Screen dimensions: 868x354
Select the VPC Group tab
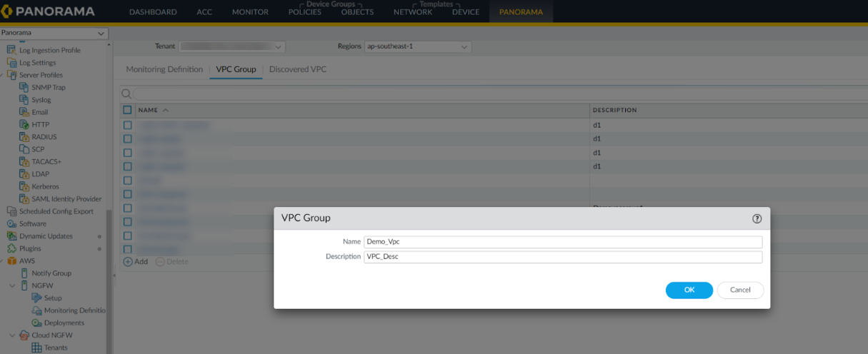[x=235, y=69]
